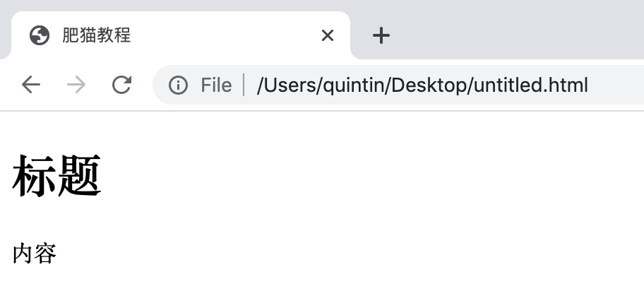Click the 标题 heading on the page

pyautogui.click(x=56, y=176)
